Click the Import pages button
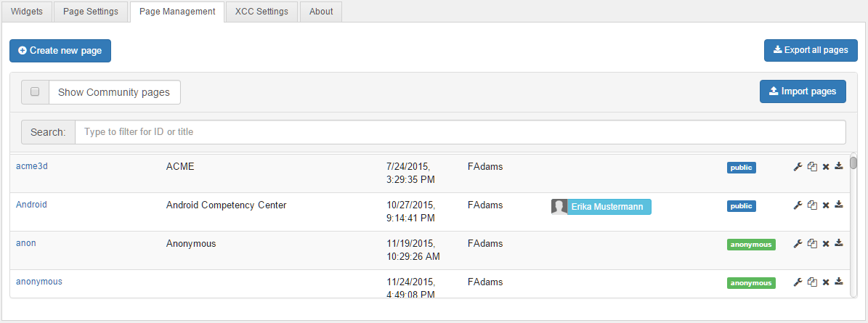The width and height of the screenshot is (868, 323). pyautogui.click(x=803, y=91)
